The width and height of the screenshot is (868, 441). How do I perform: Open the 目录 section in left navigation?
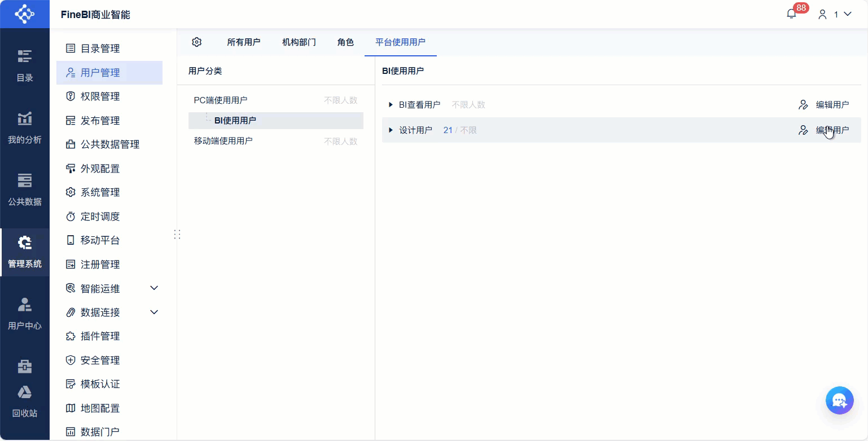click(24, 66)
